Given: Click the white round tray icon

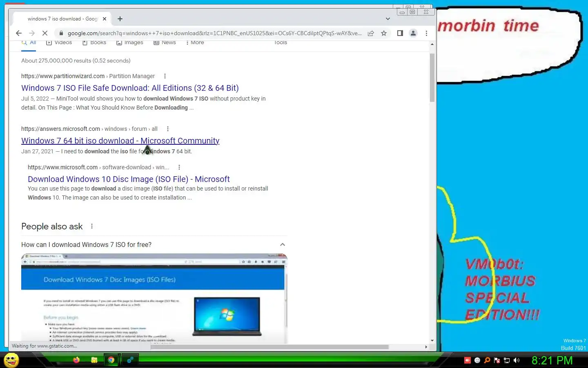Looking at the screenshot, I should 477,360.
